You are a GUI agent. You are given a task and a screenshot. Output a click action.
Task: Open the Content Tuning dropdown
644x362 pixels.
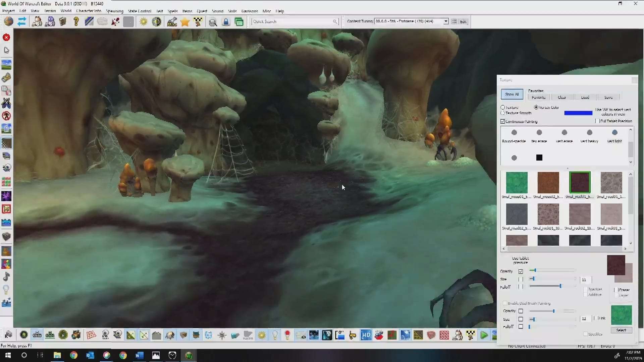(446, 21)
